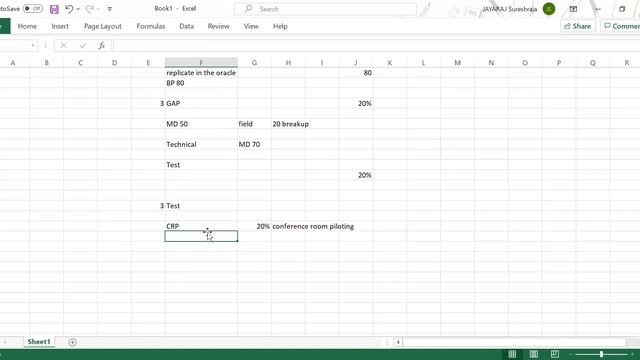Click inside the formula bar input
The image size is (640, 360).
pyautogui.click(x=376, y=45)
